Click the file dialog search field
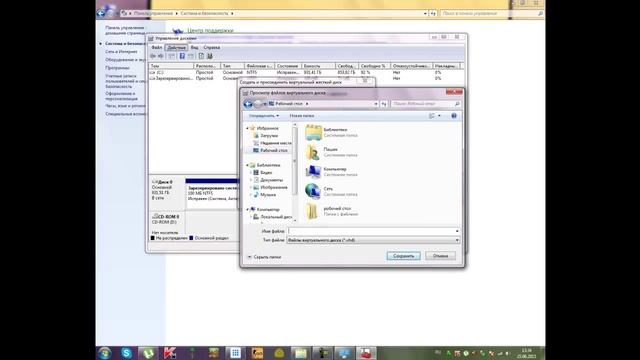Screen dimensions: 640x360 tap(426, 104)
